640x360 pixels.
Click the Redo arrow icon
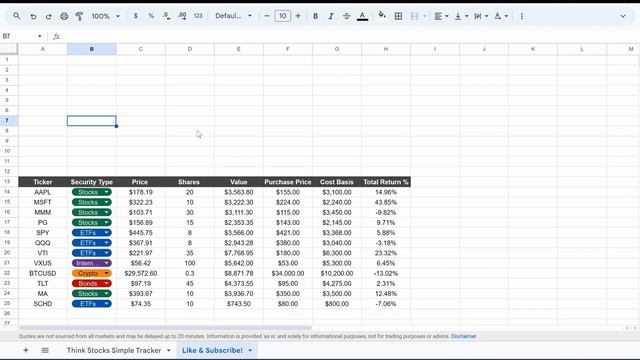49,16
